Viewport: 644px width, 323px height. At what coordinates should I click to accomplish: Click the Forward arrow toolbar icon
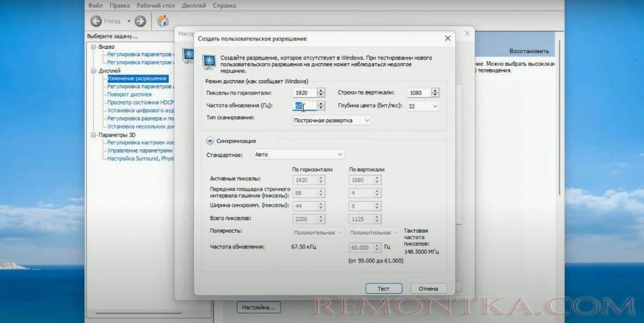[140, 21]
